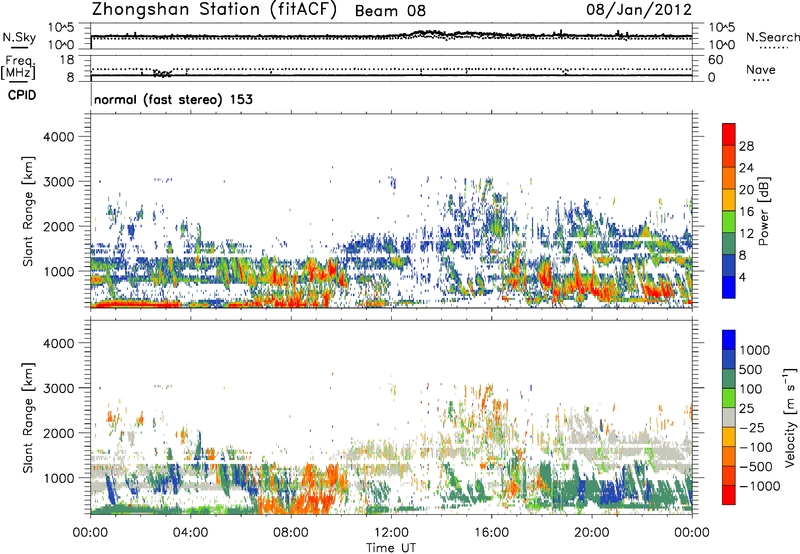Click the '08:00' time tick label

click(x=291, y=533)
